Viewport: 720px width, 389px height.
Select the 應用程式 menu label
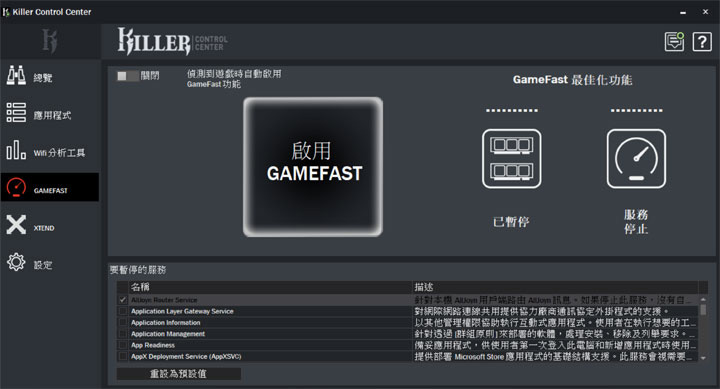52,115
